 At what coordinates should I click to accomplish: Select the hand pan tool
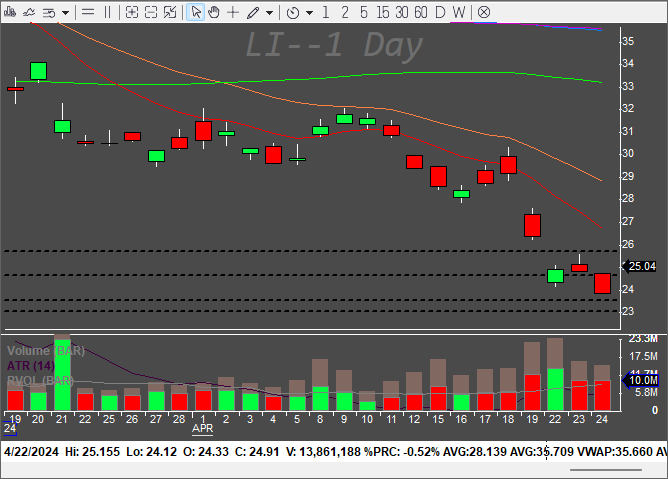pyautogui.click(x=213, y=12)
